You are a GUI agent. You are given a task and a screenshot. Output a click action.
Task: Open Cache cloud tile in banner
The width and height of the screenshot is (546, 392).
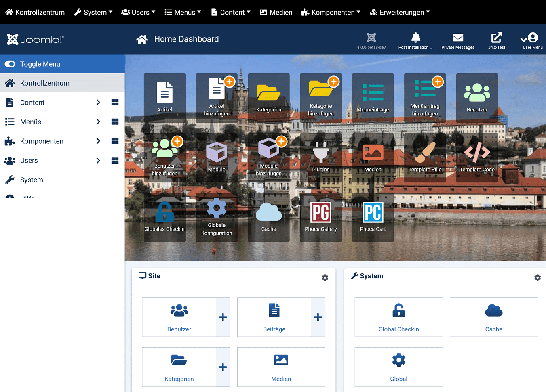269,218
